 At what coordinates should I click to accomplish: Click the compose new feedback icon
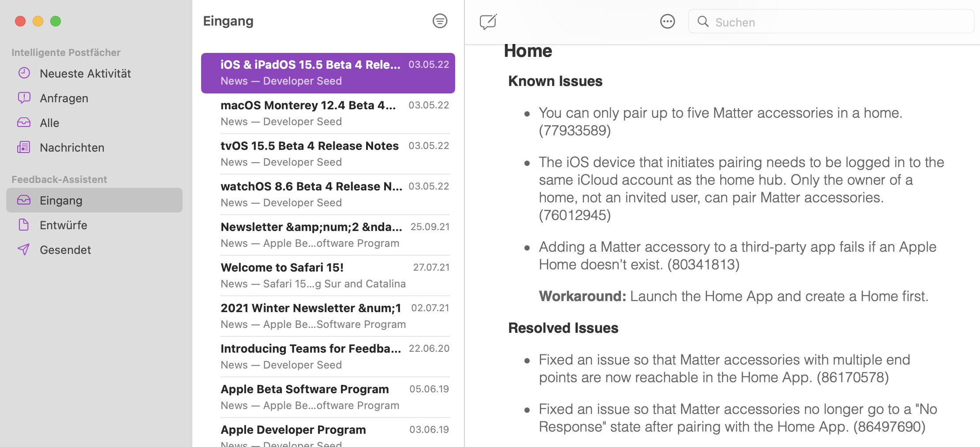pyautogui.click(x=488, y=22)
